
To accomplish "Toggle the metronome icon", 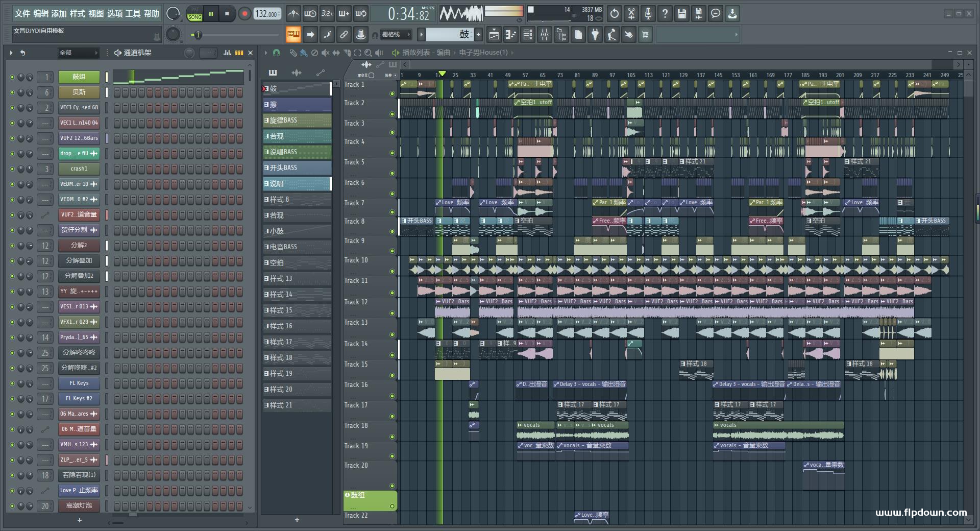I will pos(293,14).
